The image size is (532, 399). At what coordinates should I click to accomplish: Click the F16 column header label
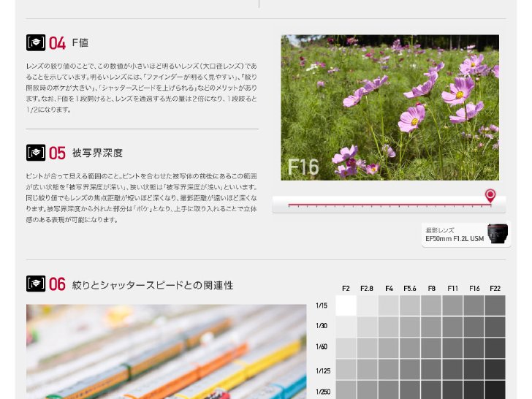[474, 289]
